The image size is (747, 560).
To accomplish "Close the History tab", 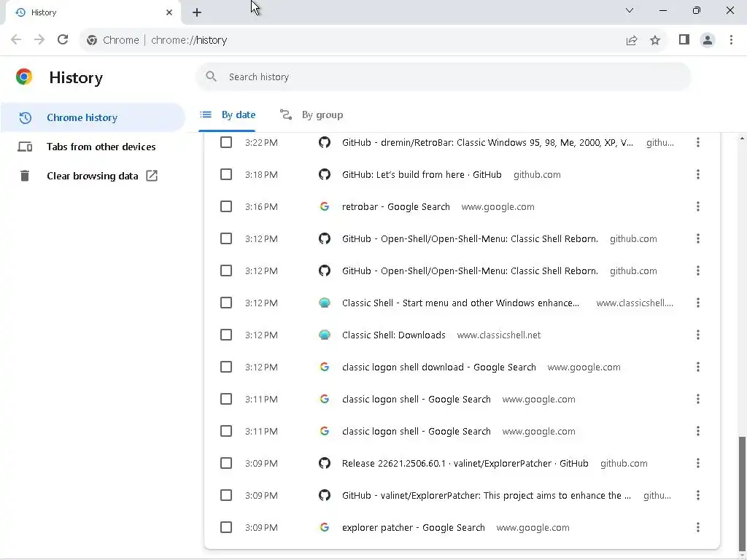I will pos(169,12).
